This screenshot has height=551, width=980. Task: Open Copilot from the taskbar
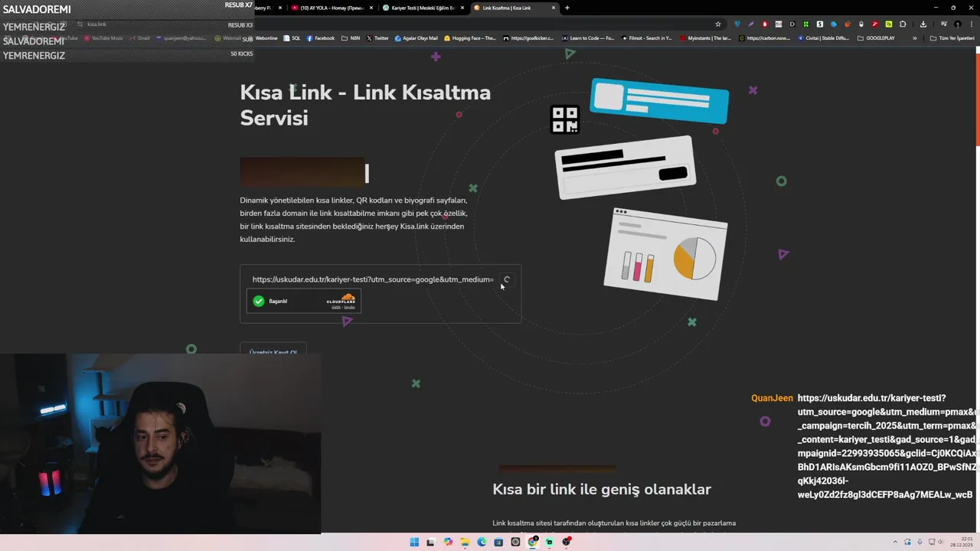tap(448, 542)
